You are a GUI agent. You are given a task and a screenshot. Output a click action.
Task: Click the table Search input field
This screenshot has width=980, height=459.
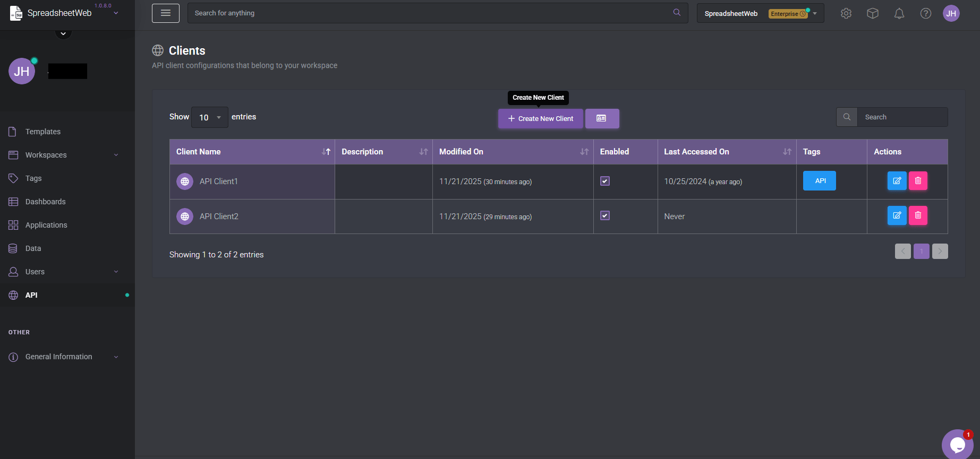point(902,117)
